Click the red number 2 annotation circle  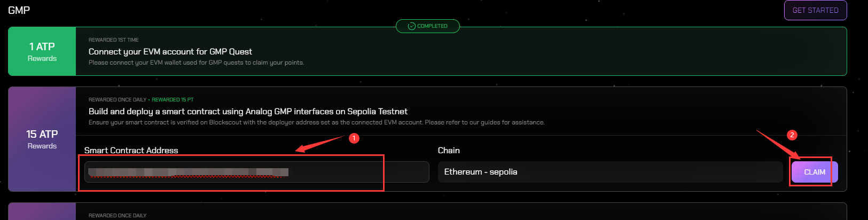pos(792,135)
